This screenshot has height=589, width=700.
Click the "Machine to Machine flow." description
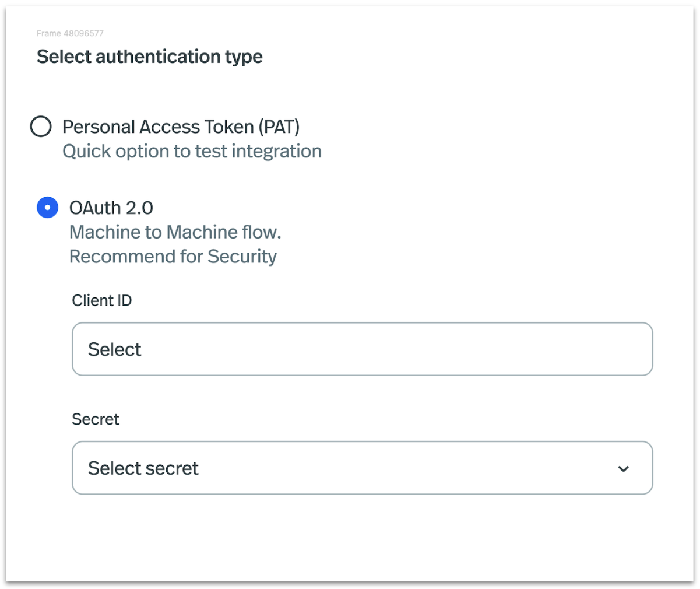click(175, 232)
